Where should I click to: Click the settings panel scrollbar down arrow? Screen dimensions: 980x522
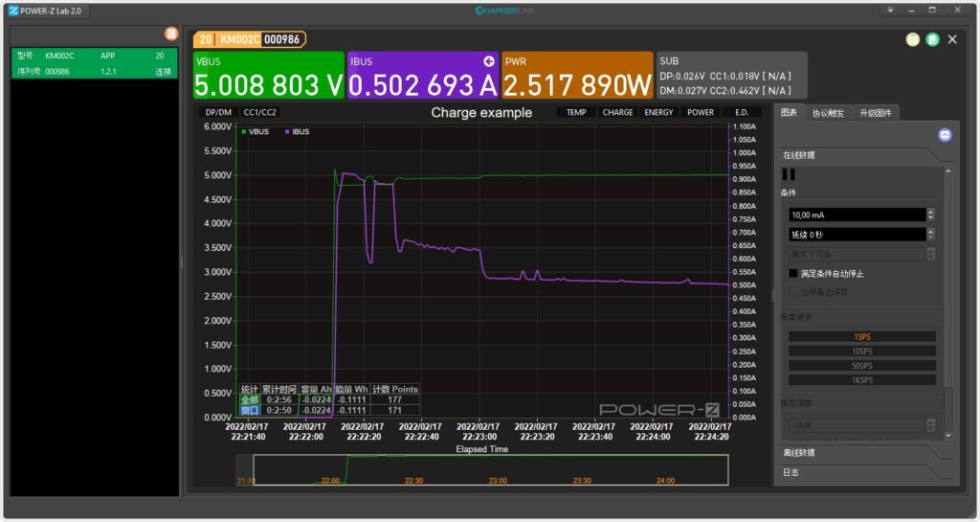(x=948, y=436)
